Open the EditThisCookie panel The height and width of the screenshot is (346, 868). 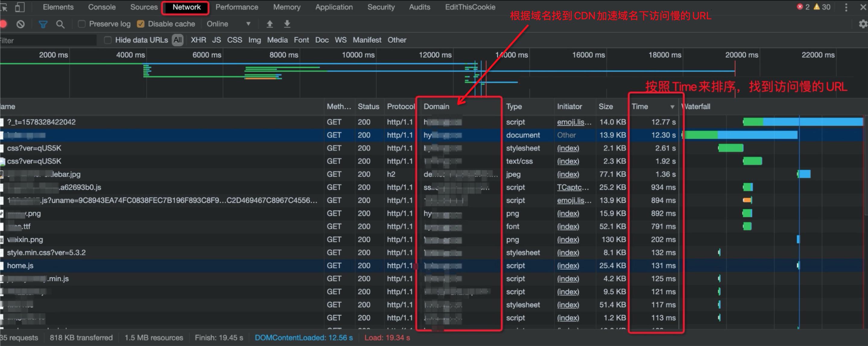[470, 7]
